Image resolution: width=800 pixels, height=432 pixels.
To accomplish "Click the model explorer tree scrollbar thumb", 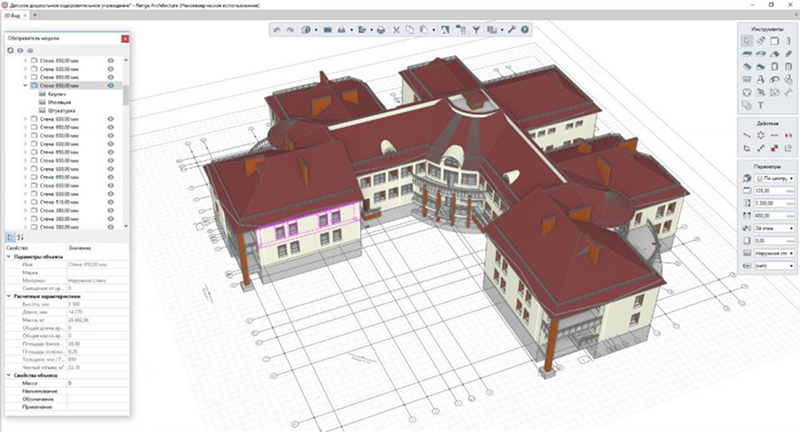I will click(126, 95).
